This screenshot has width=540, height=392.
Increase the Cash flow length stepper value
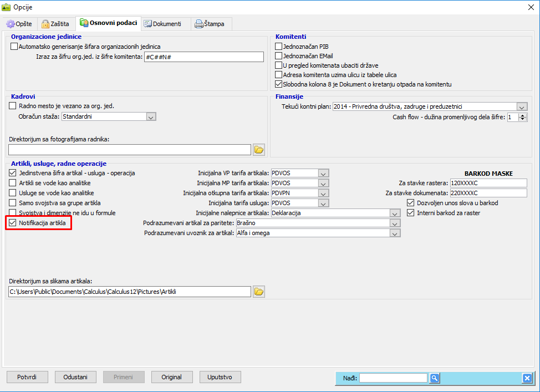coord(523,115)
